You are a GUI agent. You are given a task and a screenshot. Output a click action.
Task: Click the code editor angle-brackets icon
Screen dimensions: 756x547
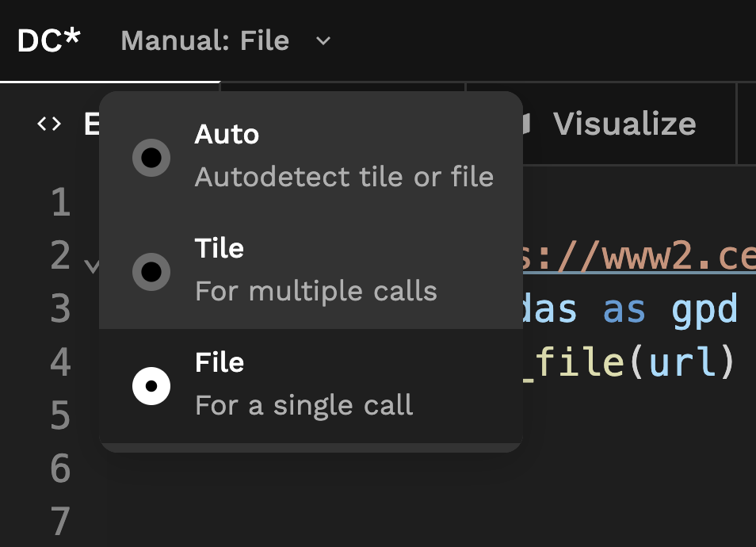[48, 124]
